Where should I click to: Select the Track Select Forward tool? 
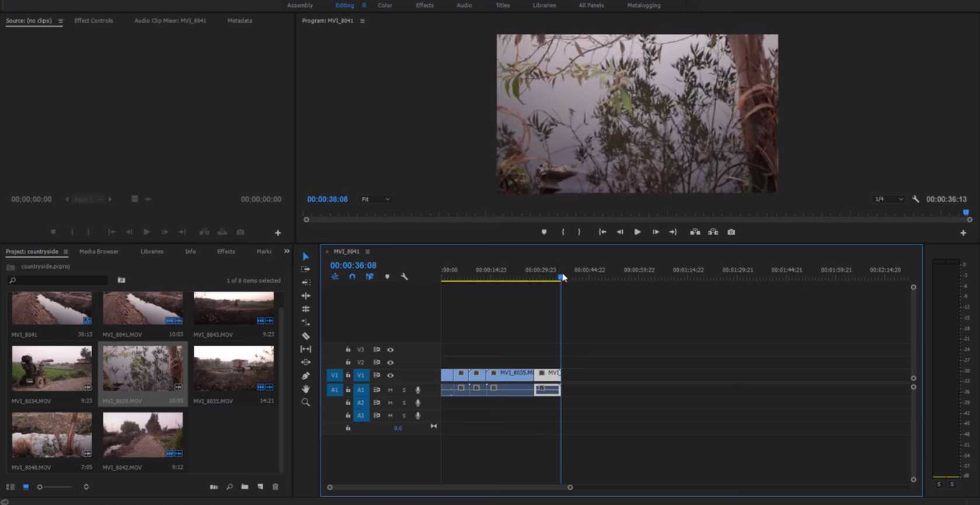pos(306,269)
